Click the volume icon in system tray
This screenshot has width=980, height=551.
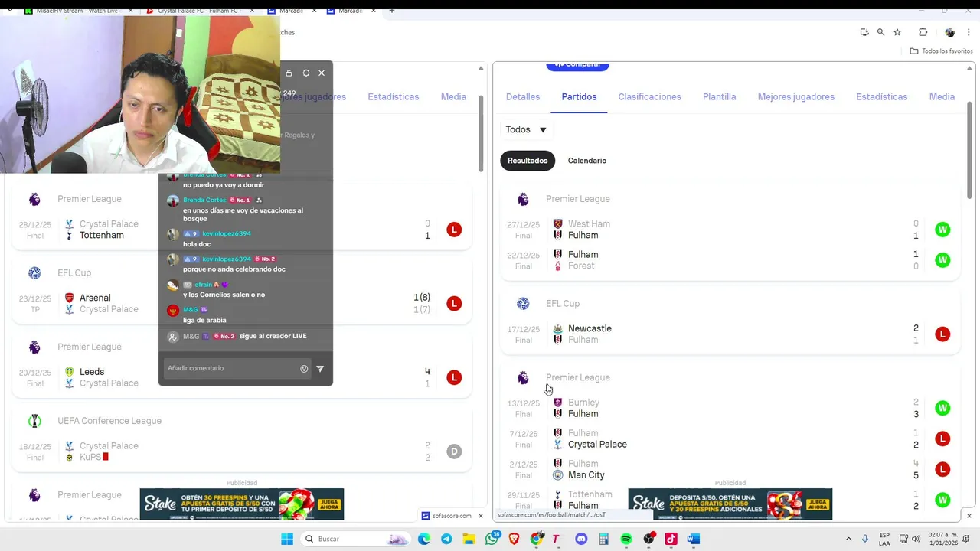click(916, 539)
